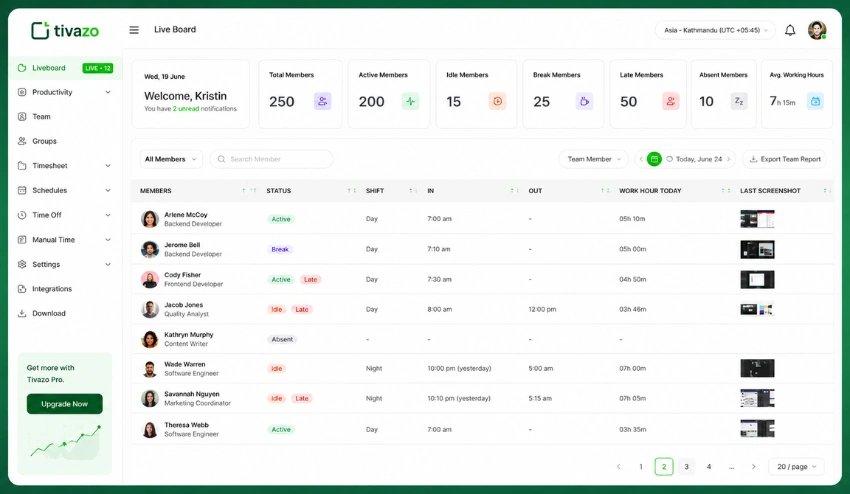The height and width of the screenshot is (494, 850).
Task: Sort by Last Screenshot column
Action: 827,190
